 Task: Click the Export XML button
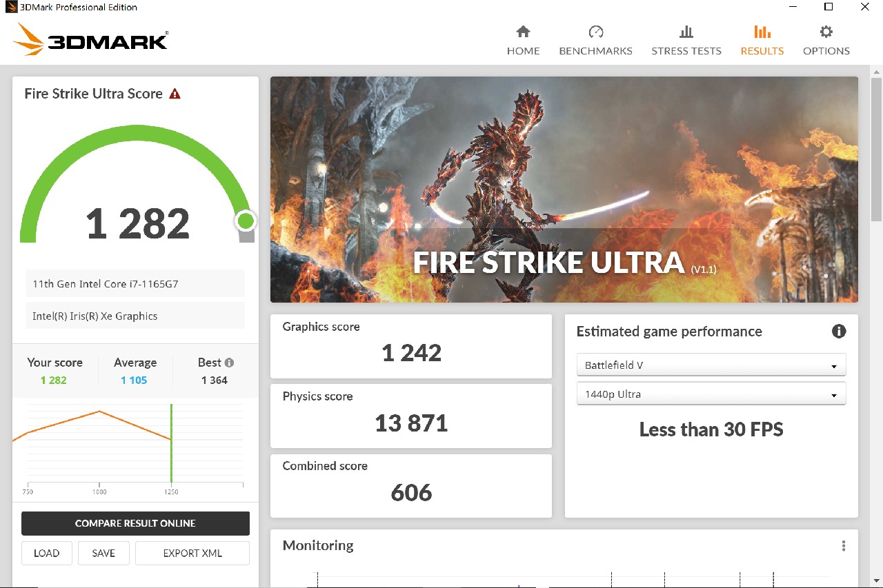pyautogui.click(x=192, y=553)
